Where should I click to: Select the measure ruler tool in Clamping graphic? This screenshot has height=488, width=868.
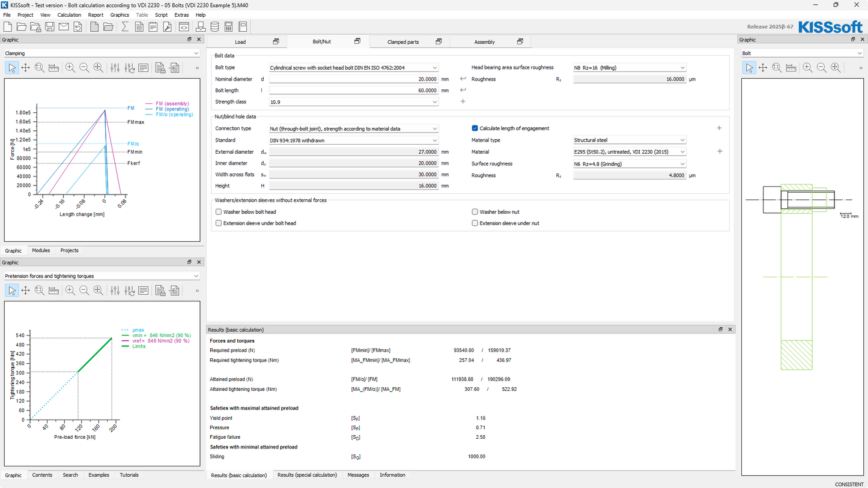[x=53, y=68]
